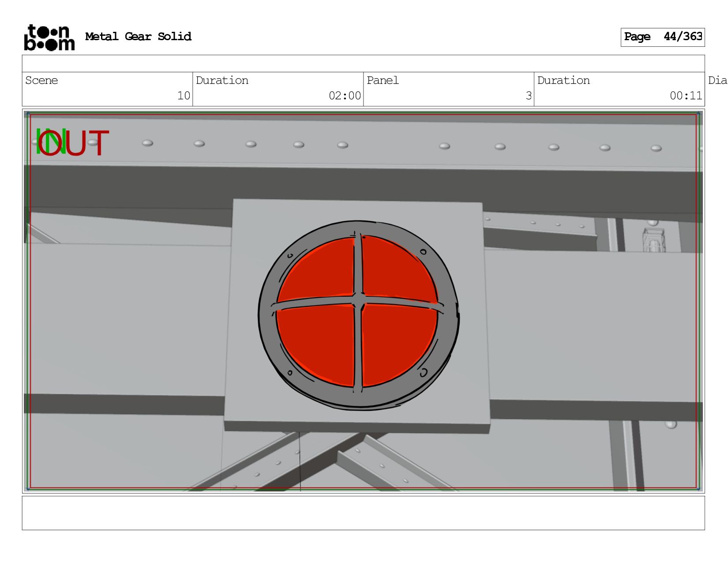Click the 'Panel' header label

click(x=383, y=80)
